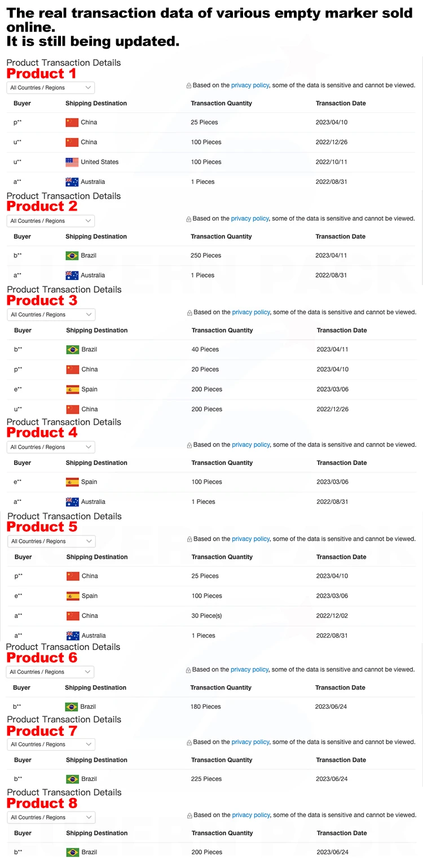Click the Transaction Quantity header in Product 3
The width and height of the screenshot is (423, 868).
222,330
